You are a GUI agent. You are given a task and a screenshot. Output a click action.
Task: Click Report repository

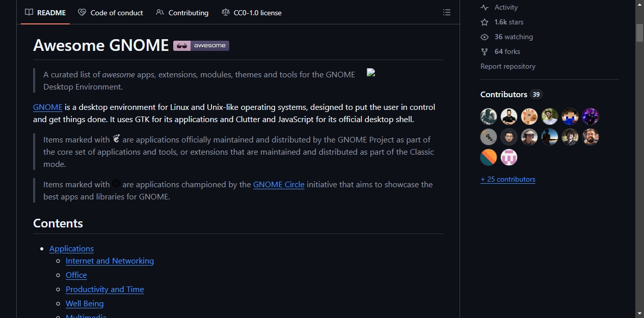[x=508, y=66]
